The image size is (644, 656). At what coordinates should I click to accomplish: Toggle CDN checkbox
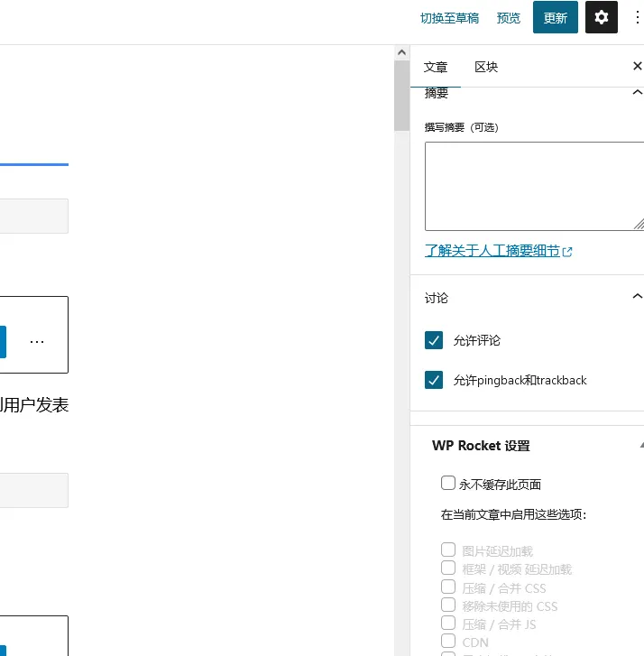tap(448, 641)
